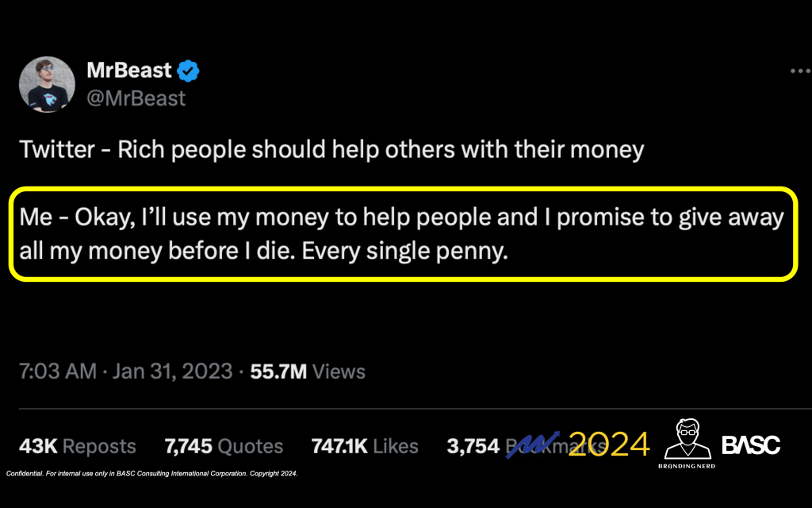The width and height of the screenshot is (812, 508).
Task: Open the 7,745 Quotes list
Action: coord(224,446)
